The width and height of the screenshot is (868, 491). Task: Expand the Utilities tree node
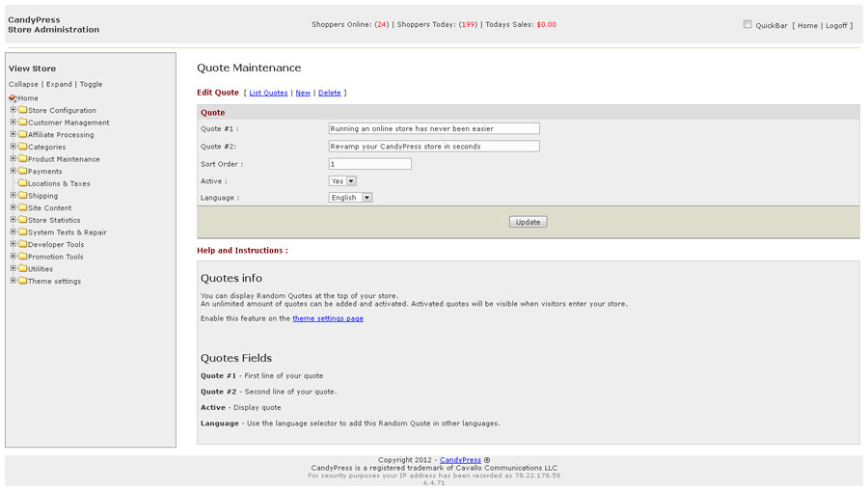pyautogui.click(x=14, y=268)
